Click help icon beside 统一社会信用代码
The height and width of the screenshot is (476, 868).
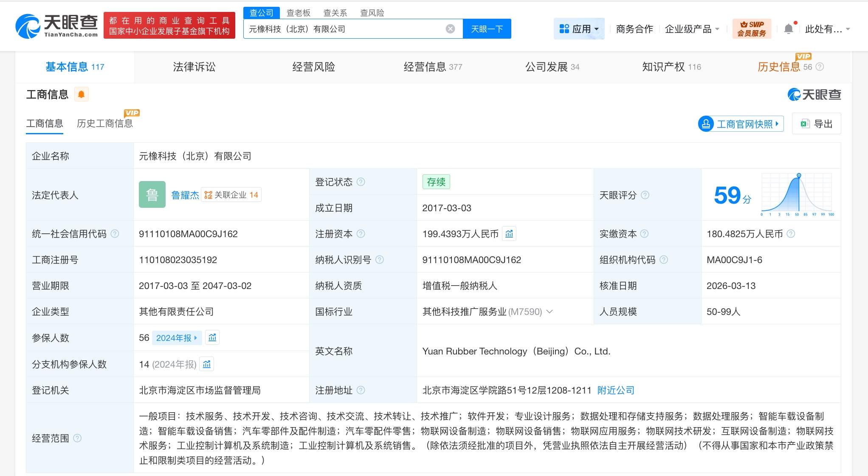(115, 234)
